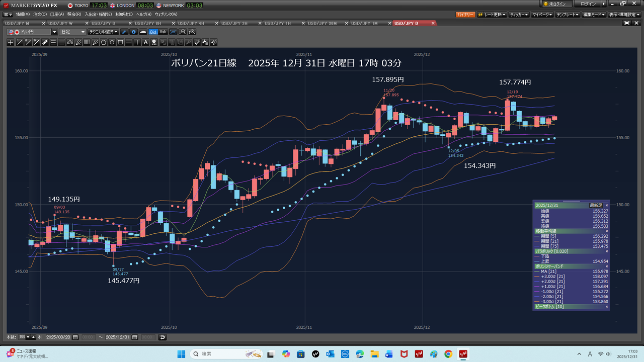Screen dimensions: 644x362
Task: Open the 情報(M) menu
Action: click(22, 14)
